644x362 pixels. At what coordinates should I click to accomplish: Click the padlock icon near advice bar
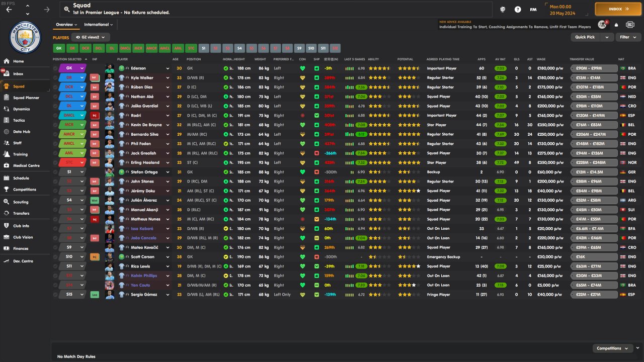[616, 25]
